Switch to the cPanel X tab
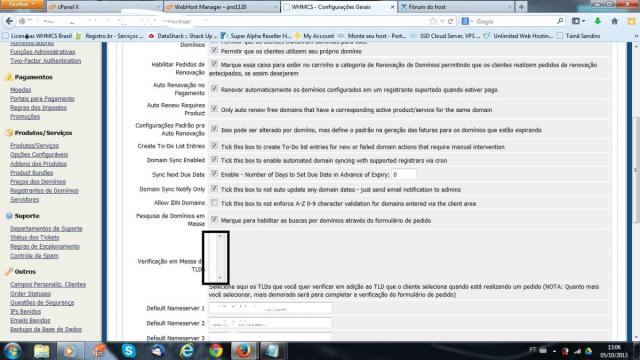The width and height of the screenshot is (640, 360). 104,7
